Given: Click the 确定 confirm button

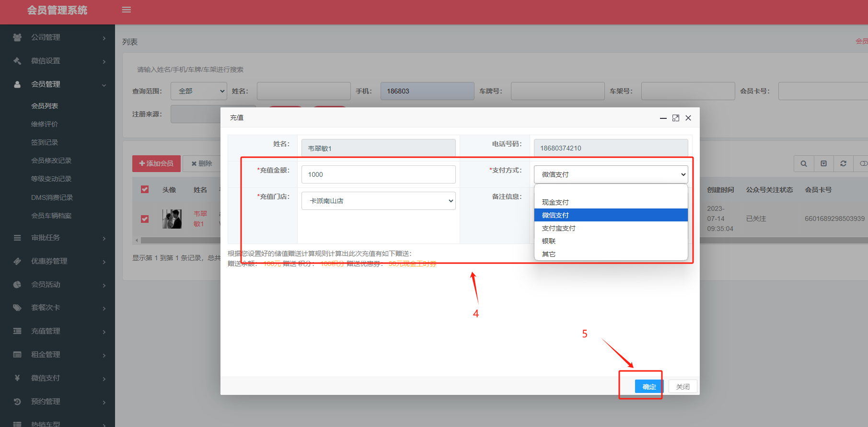Looking at the screenshot, I should click(649, 386).
